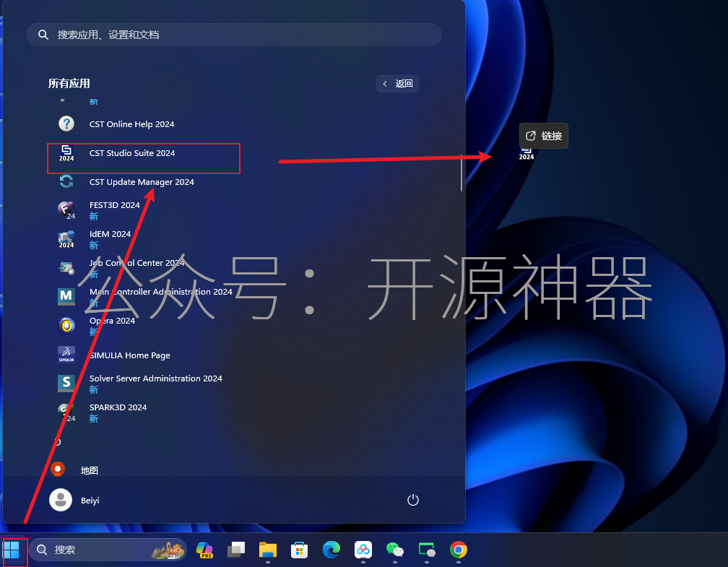Open Copilot from the taskbar
728x567 pixels.
[204, 550]
